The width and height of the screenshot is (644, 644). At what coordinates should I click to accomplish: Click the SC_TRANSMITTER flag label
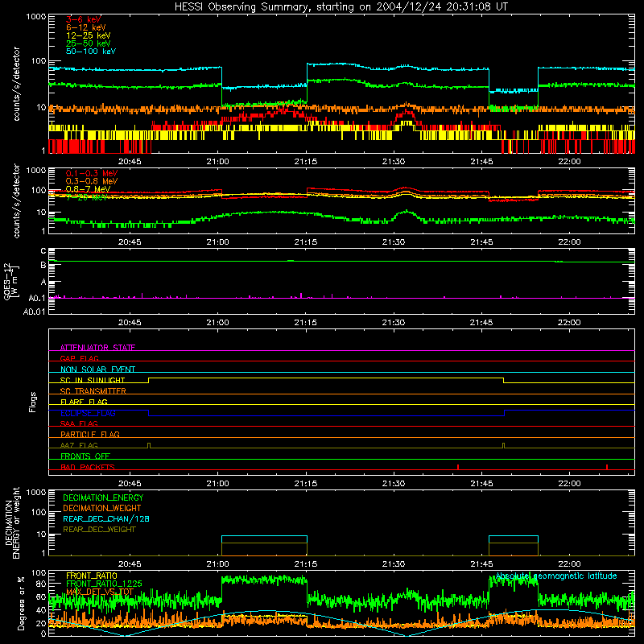point(93,391)
